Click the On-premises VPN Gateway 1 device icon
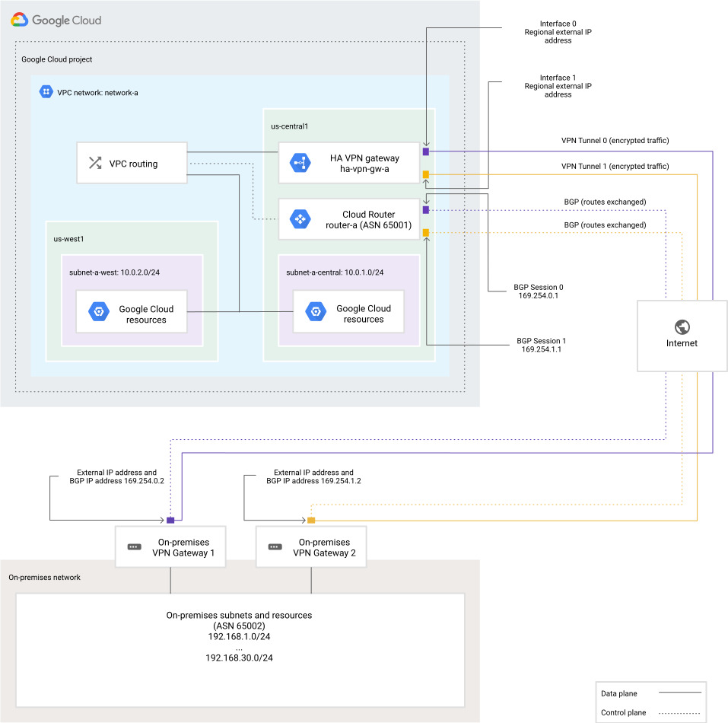 pos(134,547)
